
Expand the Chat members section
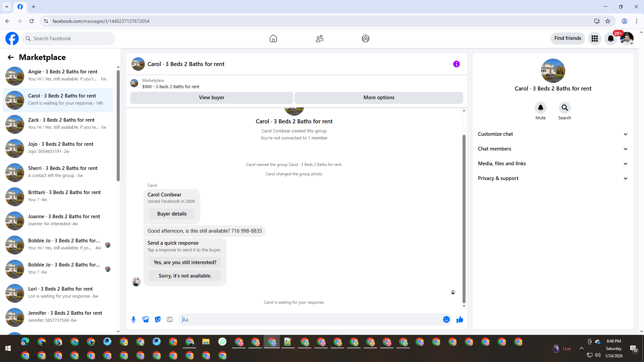click(553, 149)
